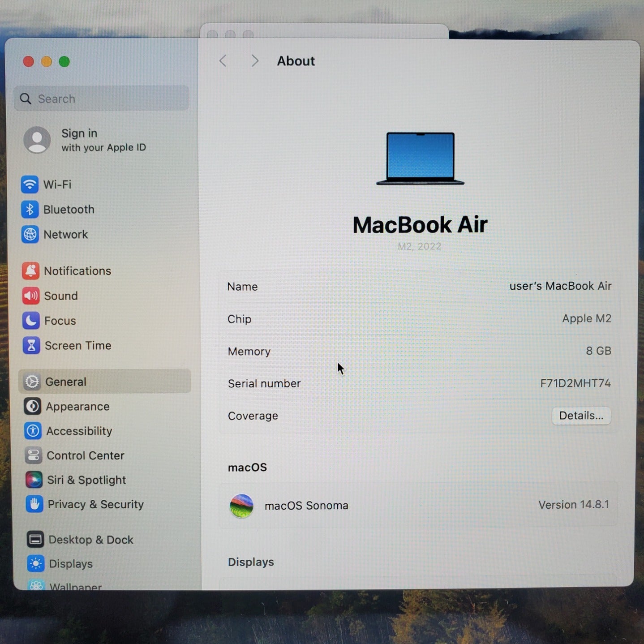This screenshot has height=644, width=644.
Task: Click the Bluetooth icon in sidebar
Action: (x=30, y=210)
